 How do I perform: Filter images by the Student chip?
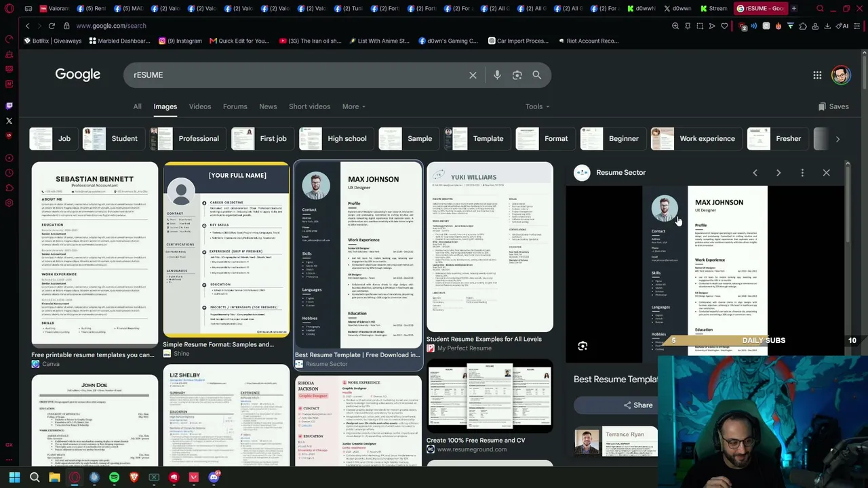[113, 139]
